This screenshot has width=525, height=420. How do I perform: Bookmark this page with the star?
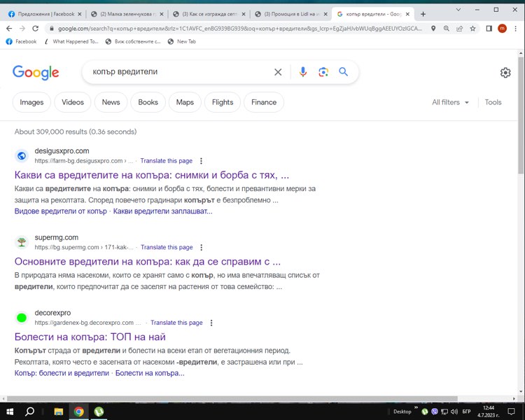472,29
